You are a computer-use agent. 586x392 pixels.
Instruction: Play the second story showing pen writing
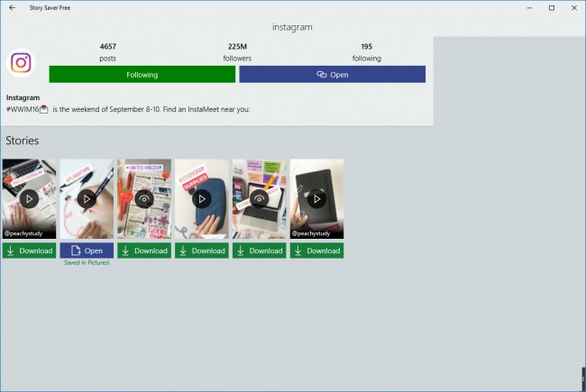point(87,199)
